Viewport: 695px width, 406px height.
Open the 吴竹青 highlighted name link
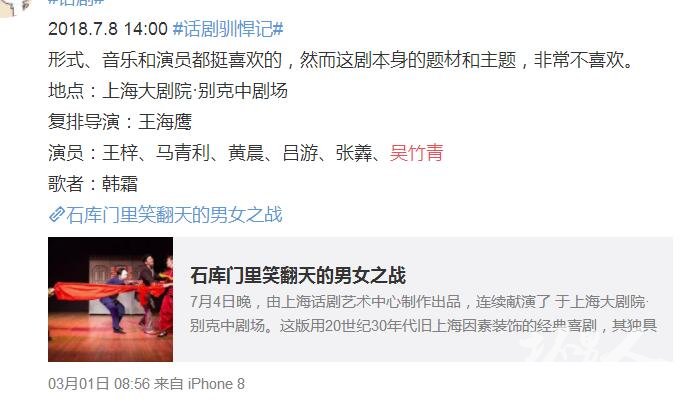pos(416,153)
